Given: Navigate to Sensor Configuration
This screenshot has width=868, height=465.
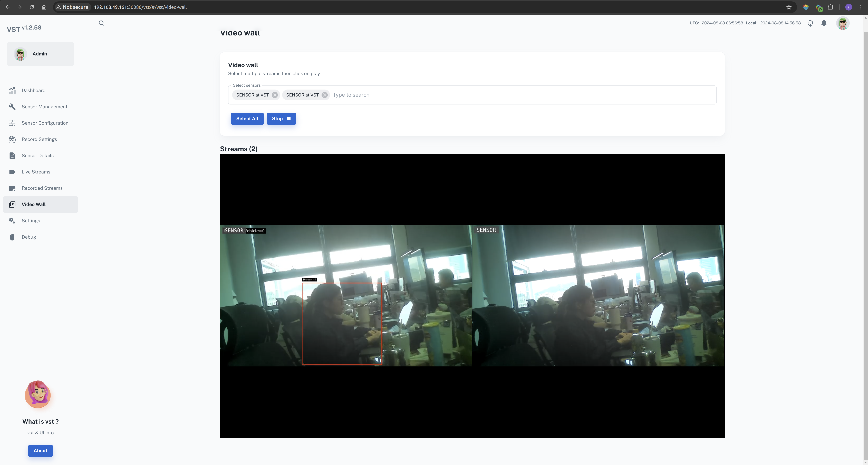Looking at the screenshot, I should pos(45,123).
